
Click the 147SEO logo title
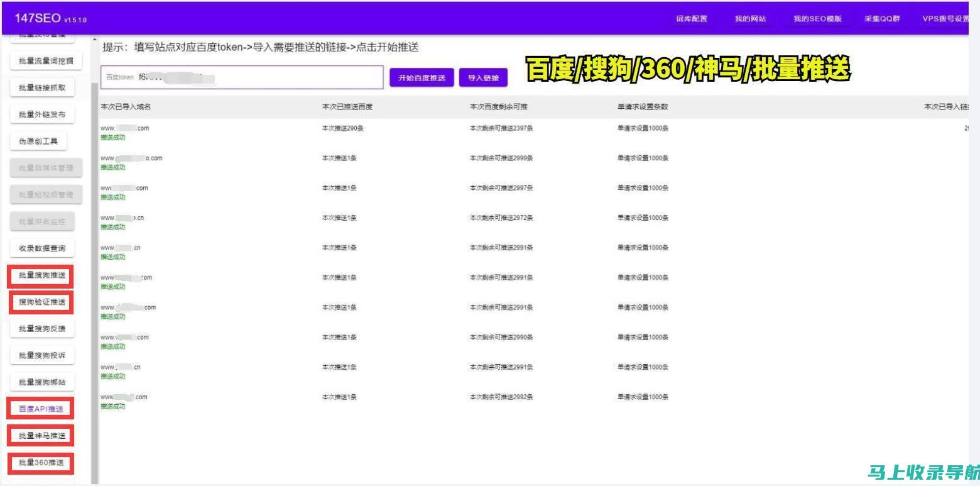pyautogui.click(x=38, y=18)
